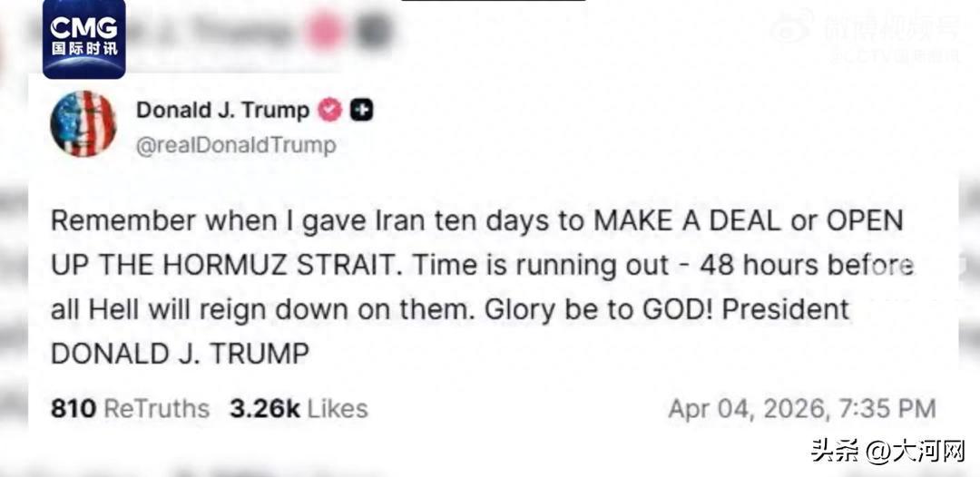Click the DONALD J. TRUMP signature line
Viewport: 980px width, 477px height.
tap(181, 354)
